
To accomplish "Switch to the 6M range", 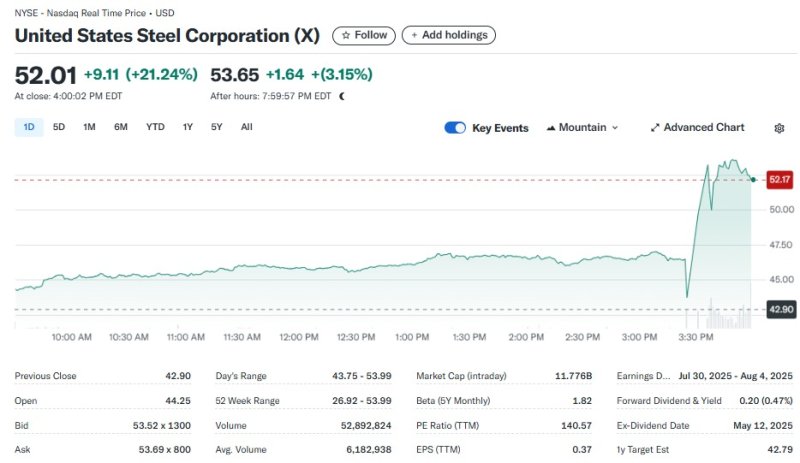I will coord(120,127).
